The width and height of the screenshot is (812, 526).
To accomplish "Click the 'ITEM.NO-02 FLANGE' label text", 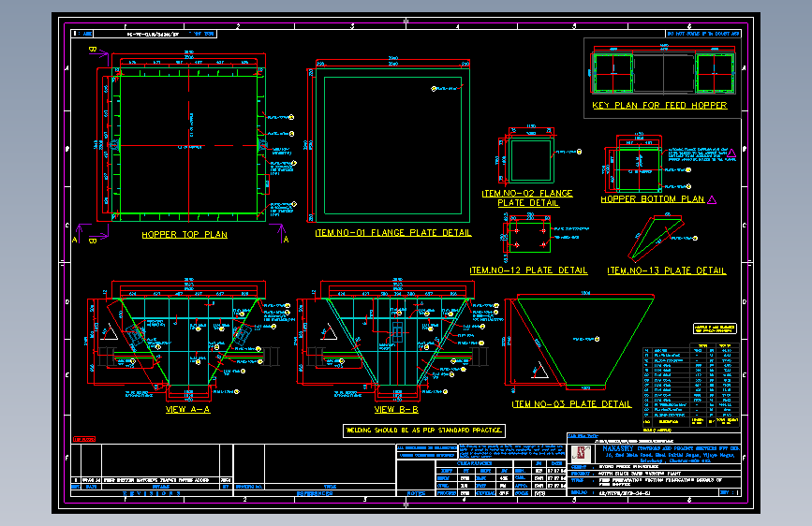I will (x=527, y=193).
